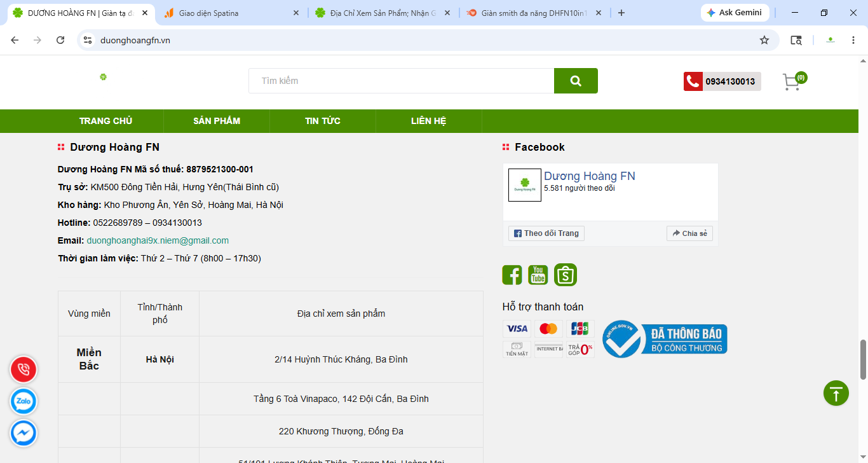868x463 pixels.
Task: Open the green Facebook social icon
Action: click(x=512, y=275)
